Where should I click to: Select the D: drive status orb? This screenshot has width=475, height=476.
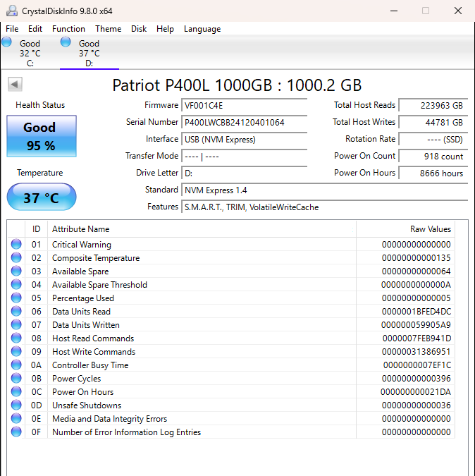[66, 42]
